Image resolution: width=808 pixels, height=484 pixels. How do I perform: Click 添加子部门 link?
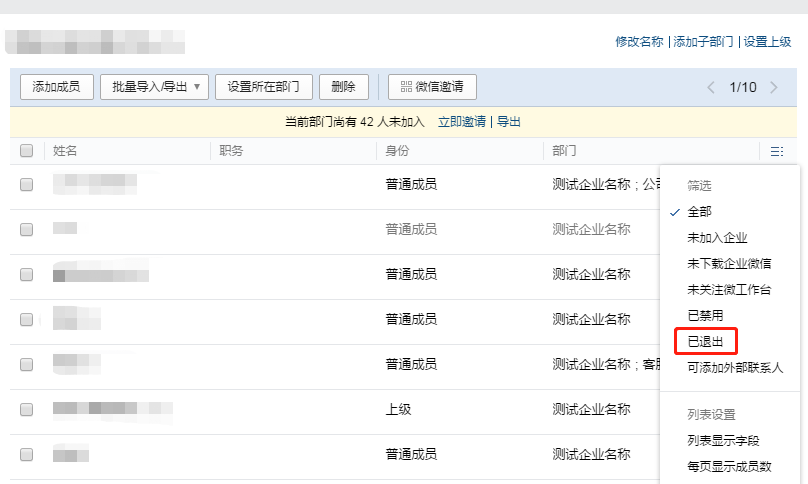point(704,42)
